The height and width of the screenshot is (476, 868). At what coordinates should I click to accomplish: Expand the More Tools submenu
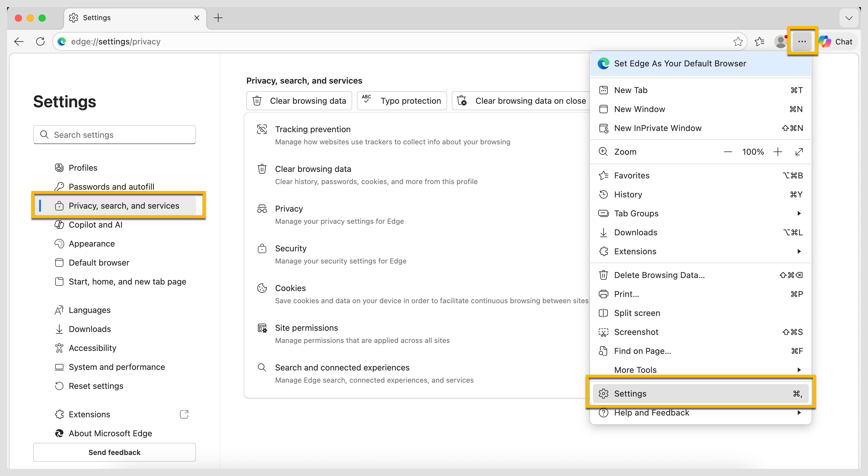click(701, 370)
